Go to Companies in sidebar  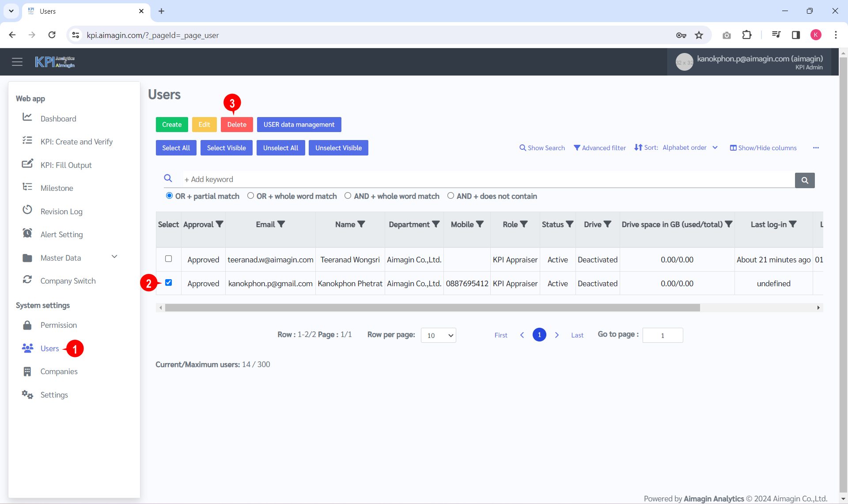pos(59,371)
